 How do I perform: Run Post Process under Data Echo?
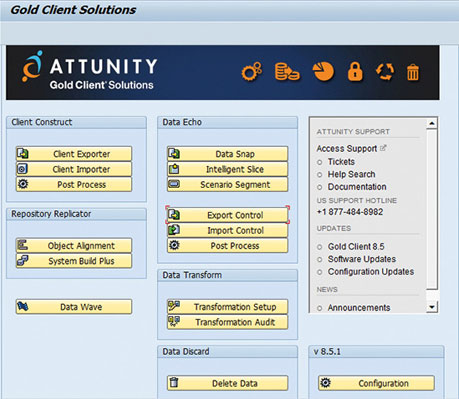pyautogui.click(x=227, y=246)
